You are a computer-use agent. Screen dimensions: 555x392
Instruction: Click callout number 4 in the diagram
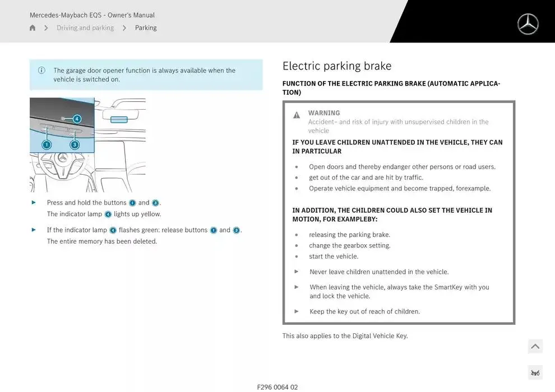tap(77, 119)
